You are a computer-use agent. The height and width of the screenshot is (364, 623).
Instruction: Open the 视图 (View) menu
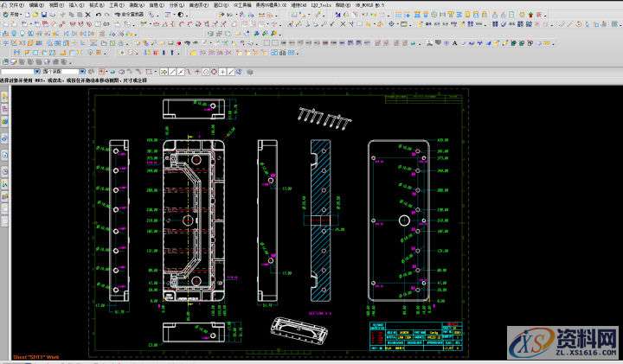coord(55,4)
